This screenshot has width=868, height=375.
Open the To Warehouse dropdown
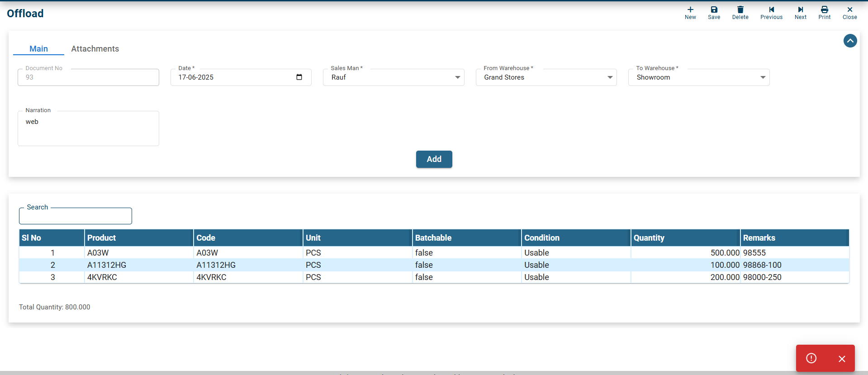[x=763, y=77]
